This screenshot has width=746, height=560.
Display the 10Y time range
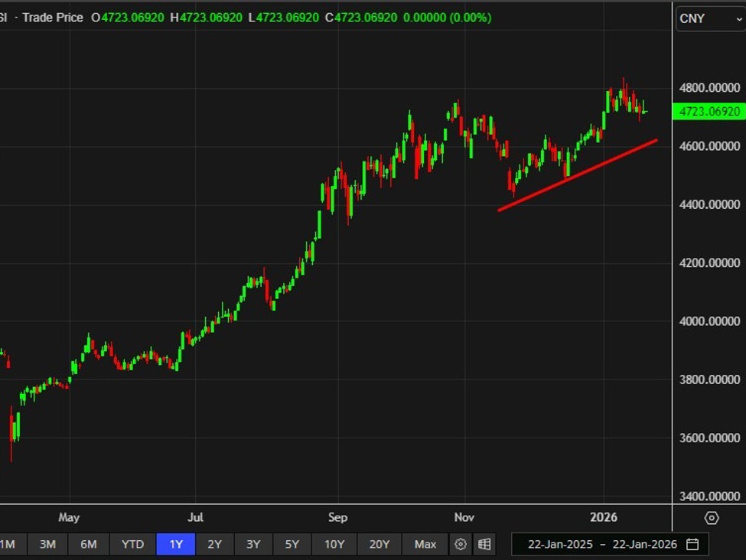point(334,545)
